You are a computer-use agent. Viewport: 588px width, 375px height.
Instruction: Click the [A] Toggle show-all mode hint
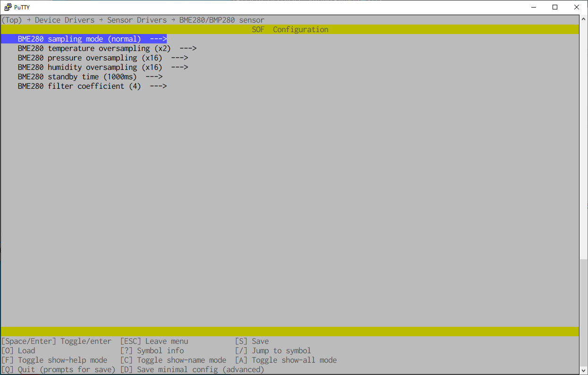tap(286, 360)
